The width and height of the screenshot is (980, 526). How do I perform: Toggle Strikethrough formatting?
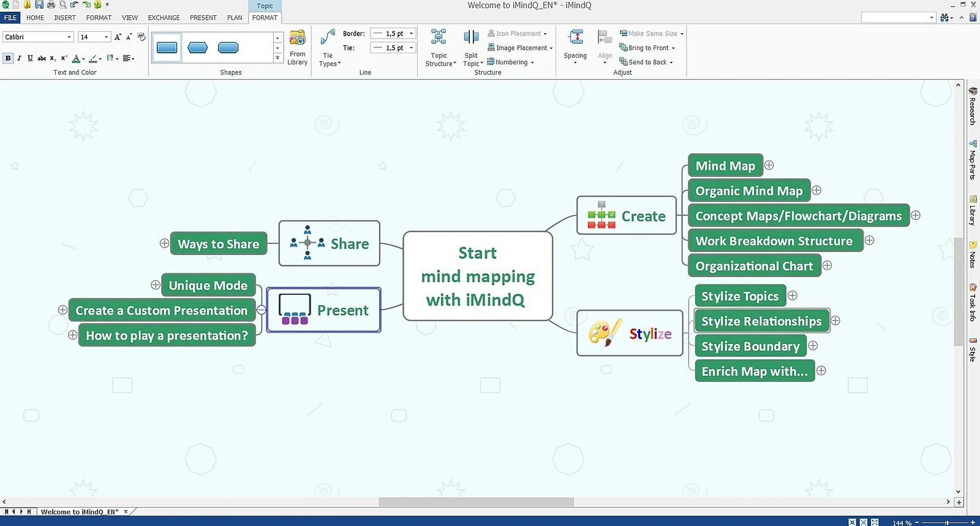tap(42, 58)
